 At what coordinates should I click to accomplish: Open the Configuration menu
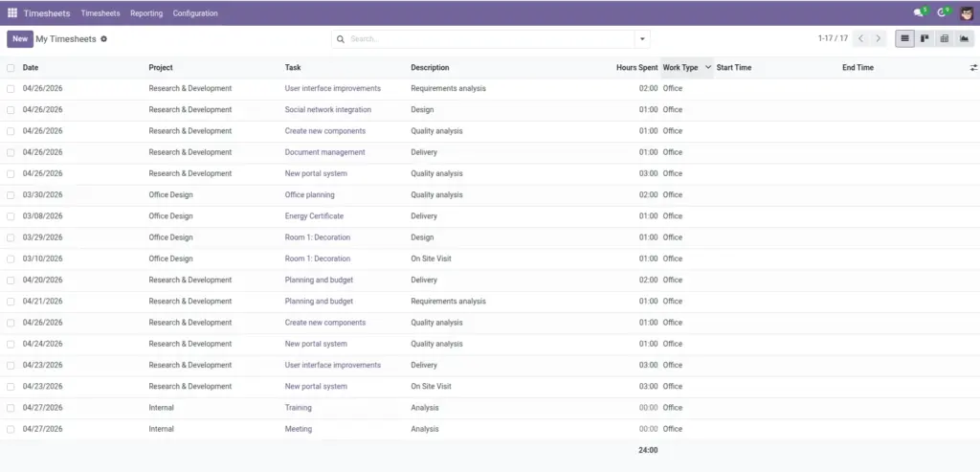pos(195,13)
